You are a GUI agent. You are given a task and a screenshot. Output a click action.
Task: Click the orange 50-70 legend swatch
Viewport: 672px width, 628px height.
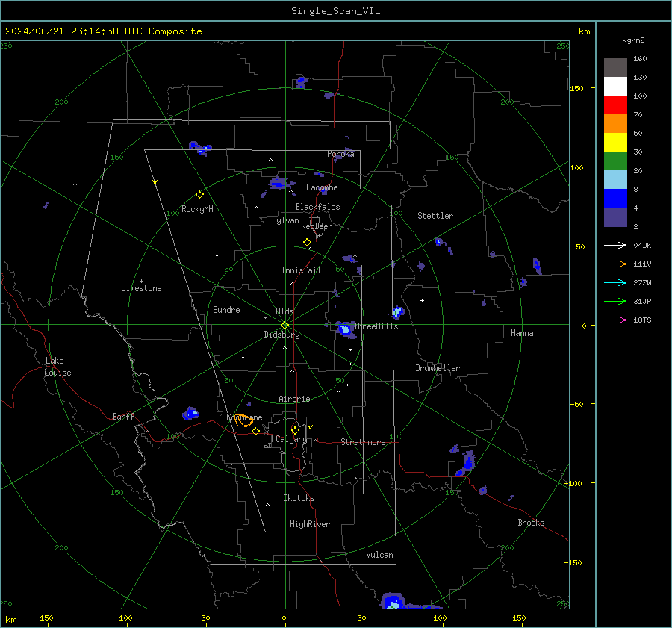(x=615, y=123)
